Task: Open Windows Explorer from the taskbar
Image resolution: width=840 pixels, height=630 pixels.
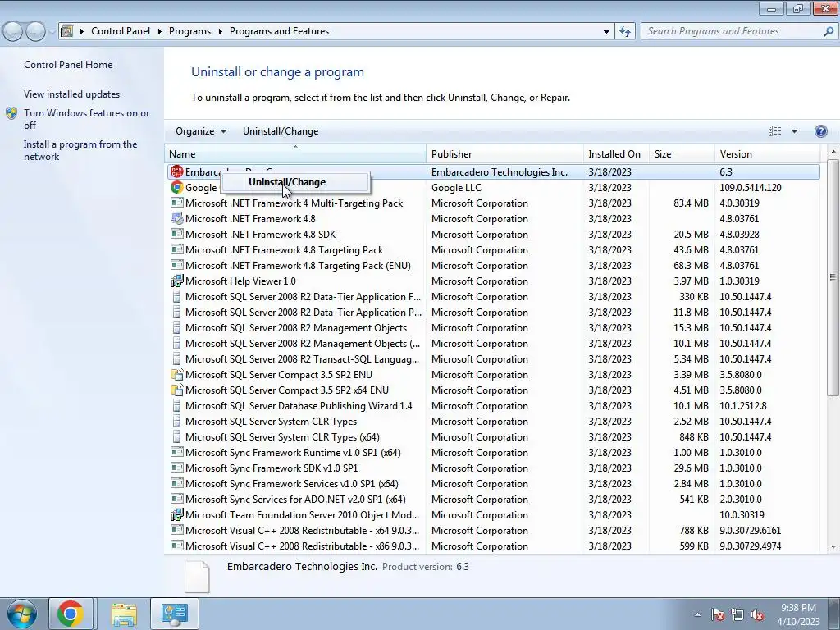Action: tap(124, 614)
